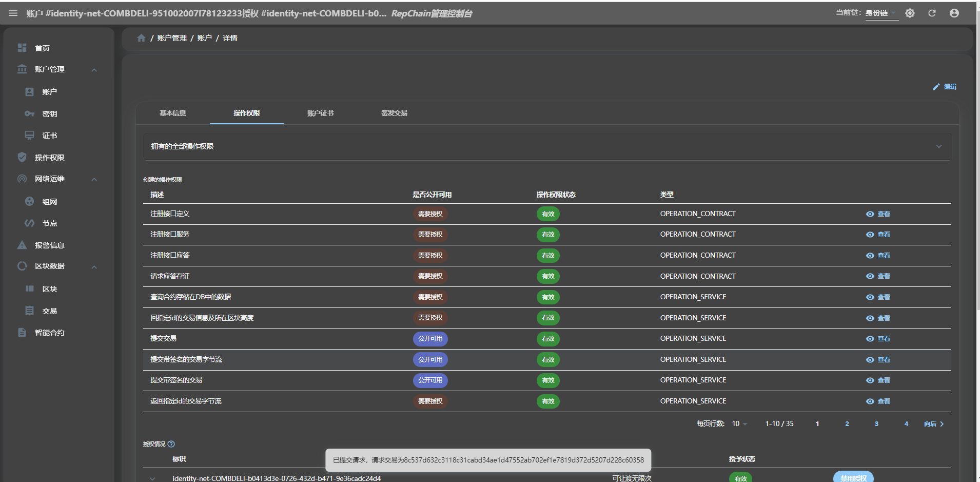980x482 pixels.
Task: Go to page 3 of permissions
Action: coord(876,423)
